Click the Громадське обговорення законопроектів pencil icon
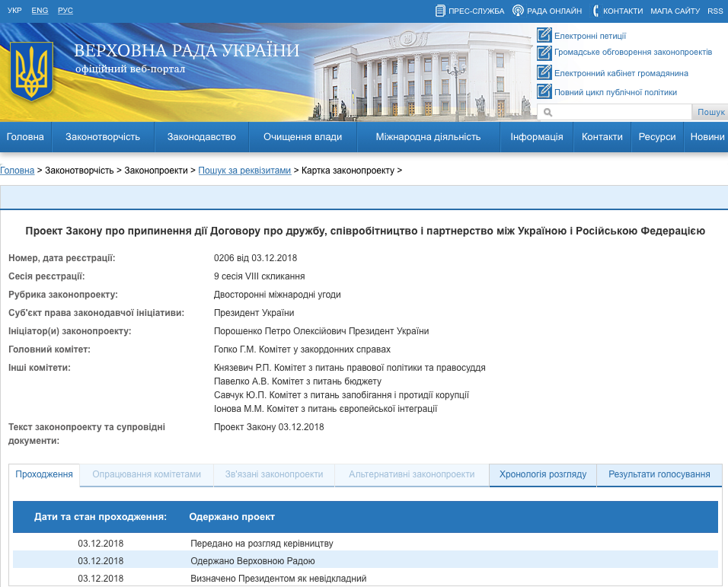The height and width of the screenshot is (587, 728). 544,53
